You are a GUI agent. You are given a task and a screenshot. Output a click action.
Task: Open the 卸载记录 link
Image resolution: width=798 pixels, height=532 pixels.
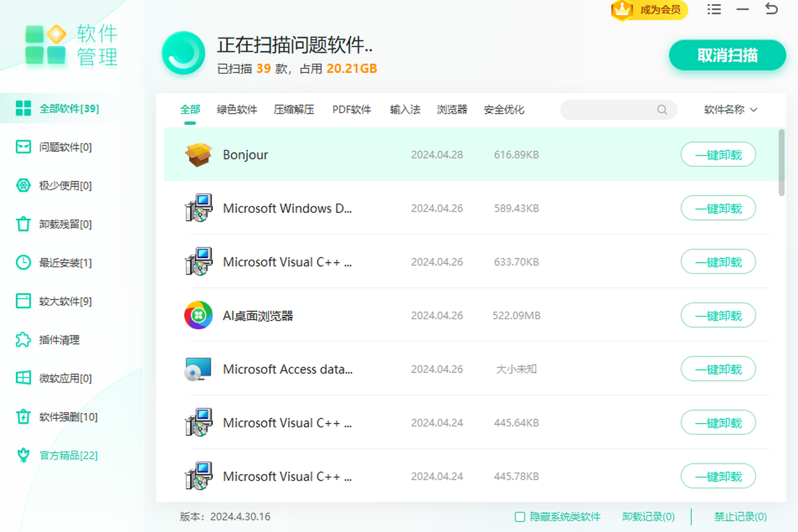(x=648, y=517)
